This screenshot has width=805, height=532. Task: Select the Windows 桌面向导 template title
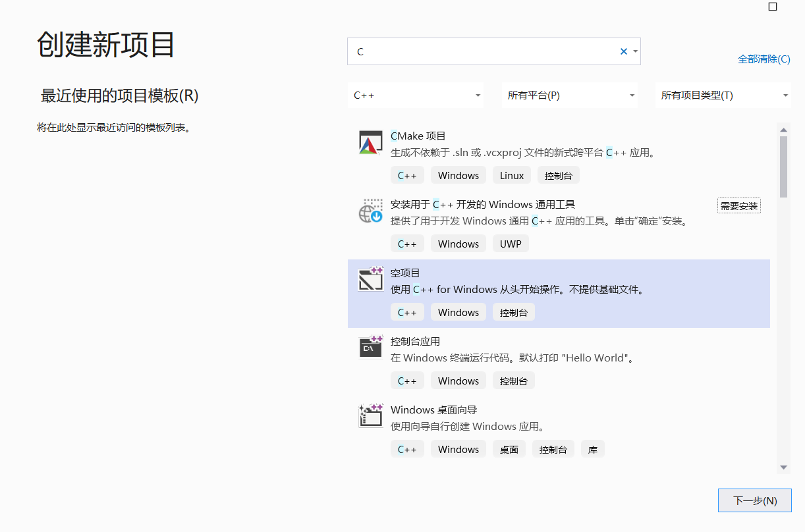pyautogui.click(x=433, y=410)
